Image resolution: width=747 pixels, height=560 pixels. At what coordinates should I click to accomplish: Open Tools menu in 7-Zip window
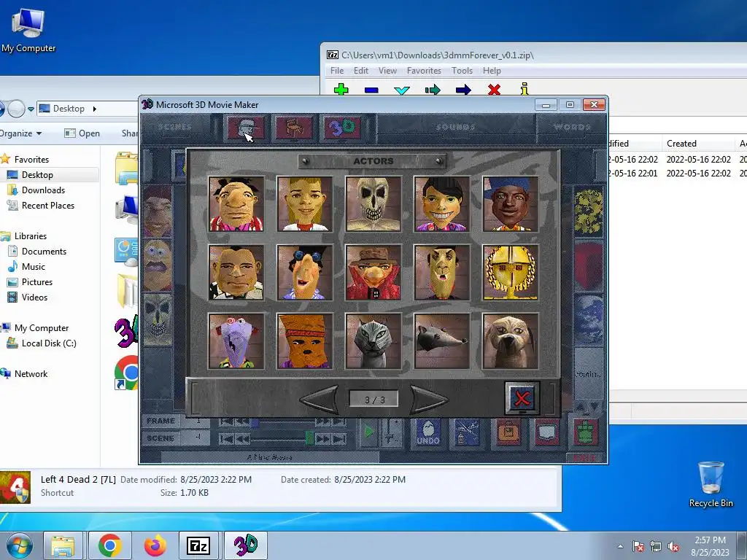click(462, 71)
